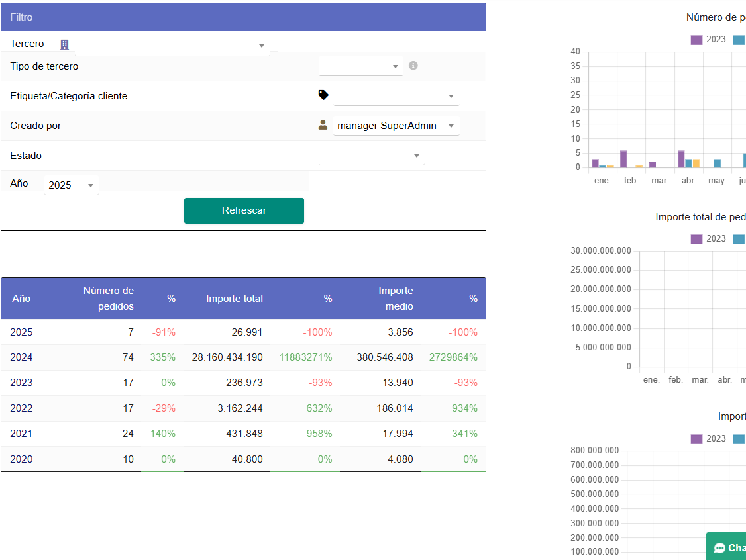This screenshot has height=560, width=746.
Task: Click inside the Tercero text field
Action: coord(166,46)
